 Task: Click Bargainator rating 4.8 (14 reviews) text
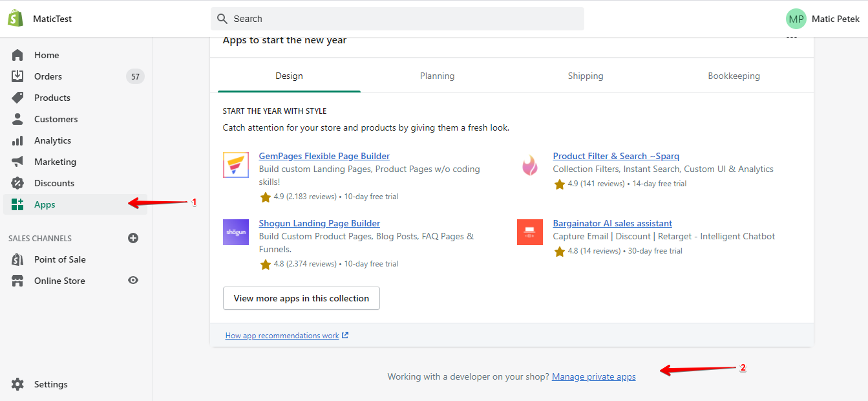[595, 251]
